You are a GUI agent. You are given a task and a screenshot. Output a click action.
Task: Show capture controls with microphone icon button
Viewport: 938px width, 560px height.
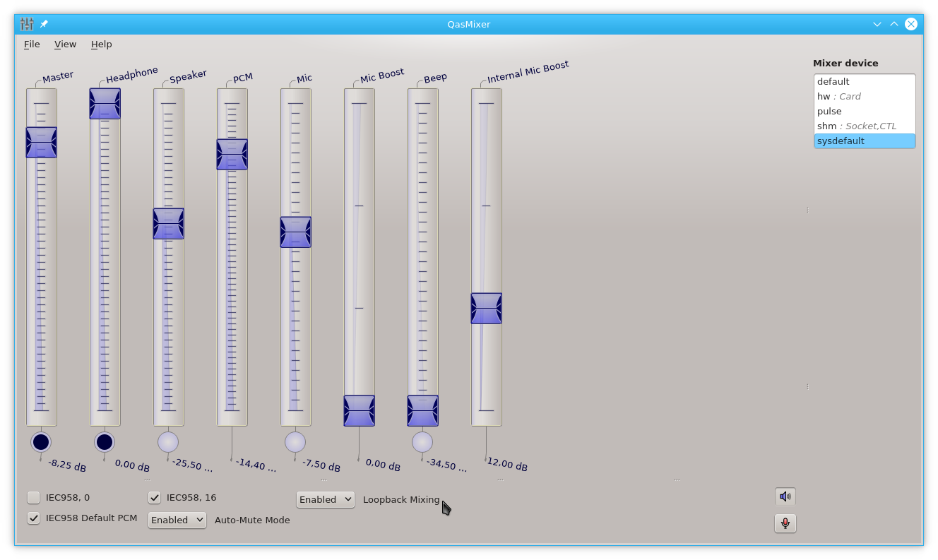(x=785, y=523)
